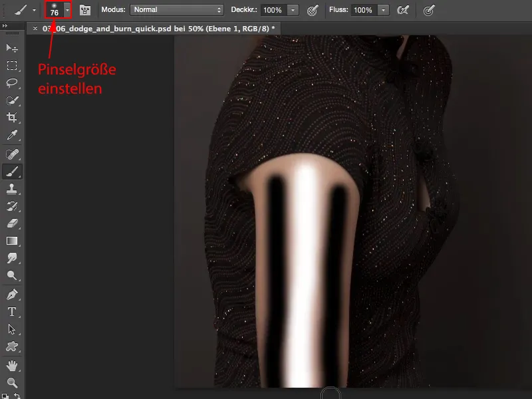The height and width of the screenshot is (399, 532).
Task: Reset default foreground and background colors
Action: [x=5, y=396]
